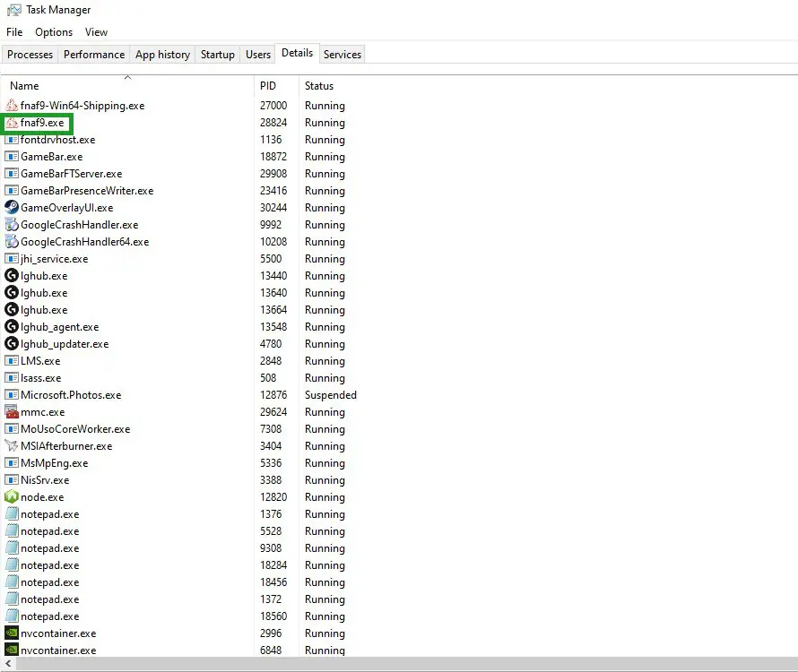The height and width of the screenshot is (672, 798).
Task: Open the File menu
Action: [14, 32]
